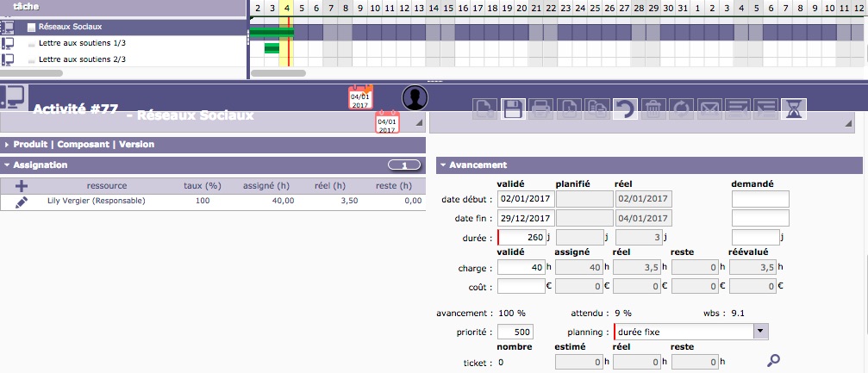This screenshot has width=868, height=373.
Task: Add an assignment with the plus icon
Action: click(x=22, y=185)
